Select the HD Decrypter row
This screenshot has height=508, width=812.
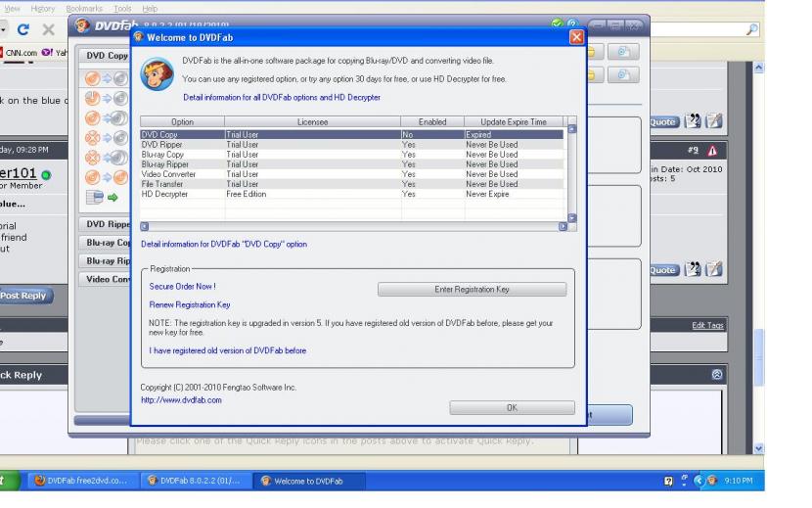click(164, 194)
